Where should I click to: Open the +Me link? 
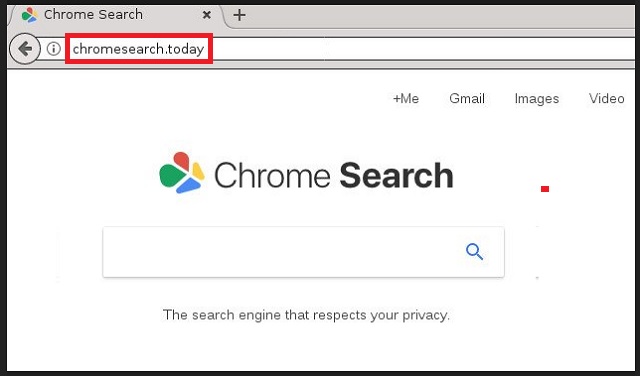coord(406,98)
